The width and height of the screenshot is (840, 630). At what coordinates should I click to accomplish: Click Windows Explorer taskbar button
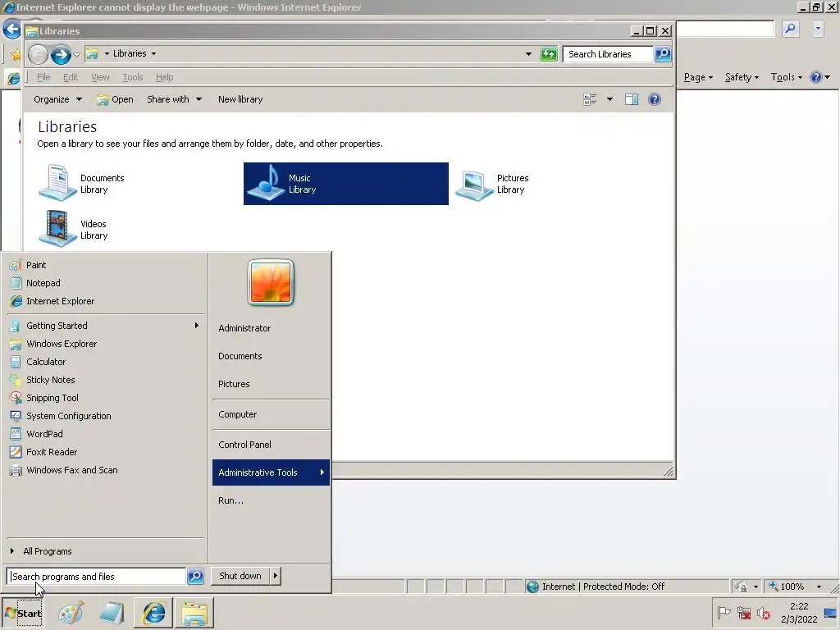click(x=194, y=613)
